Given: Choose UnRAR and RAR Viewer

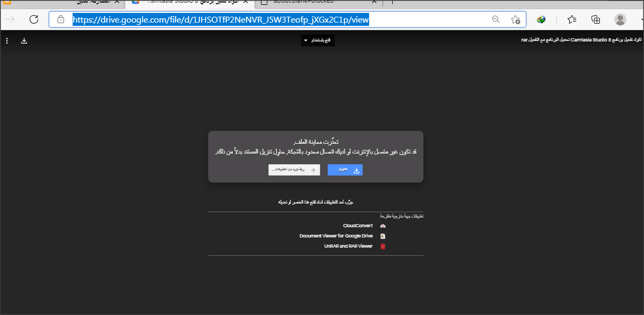Looking at the screenshot, I should [x=355, y=246].
